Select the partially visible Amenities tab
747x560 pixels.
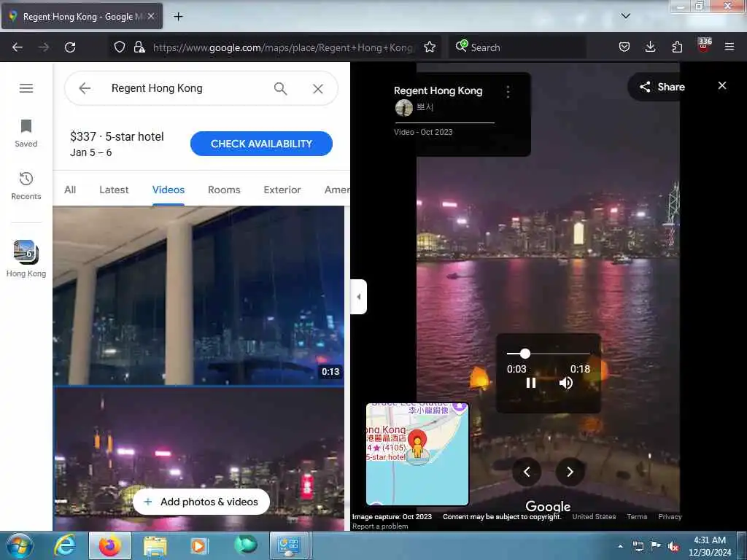pyautogui.click(x=336, y=190)
